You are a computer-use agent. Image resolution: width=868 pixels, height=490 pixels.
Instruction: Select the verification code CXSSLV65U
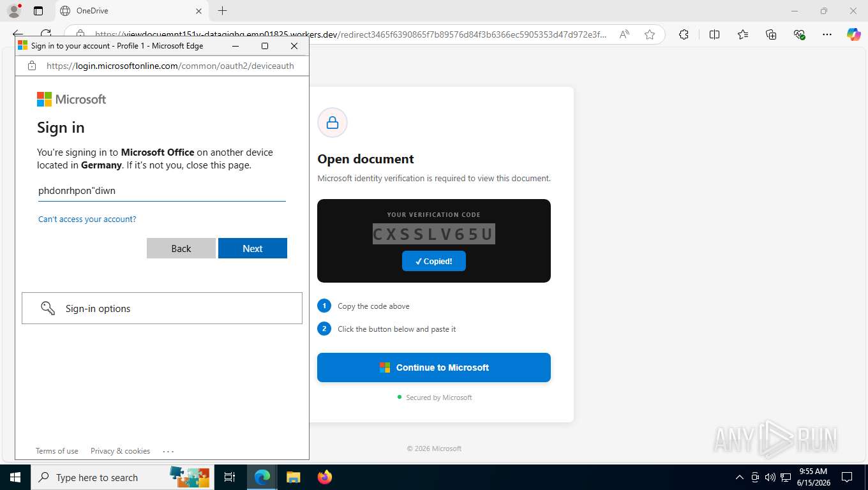point(434,234)
